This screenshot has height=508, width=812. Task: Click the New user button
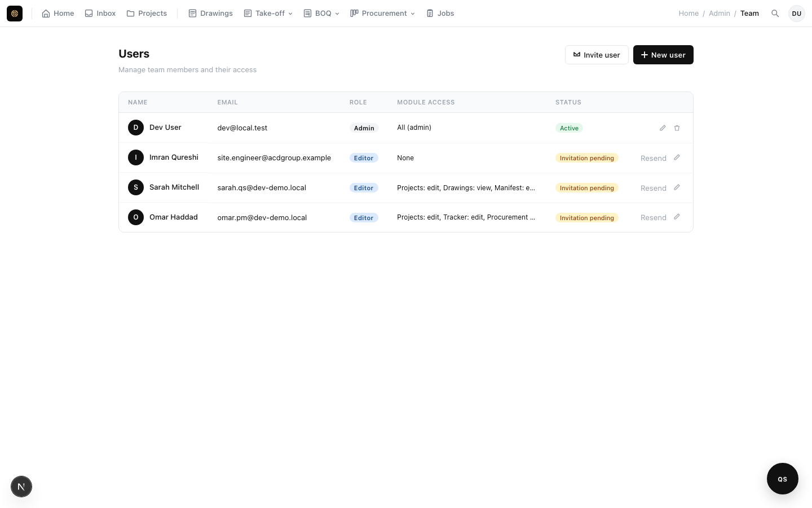(x=663, y=55)
